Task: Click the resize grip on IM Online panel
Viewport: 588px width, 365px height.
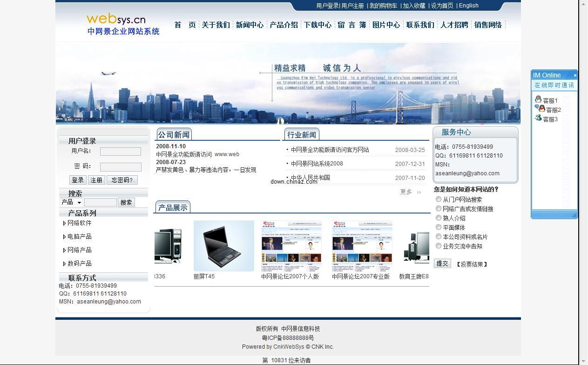Action: [x=574, y=215]
